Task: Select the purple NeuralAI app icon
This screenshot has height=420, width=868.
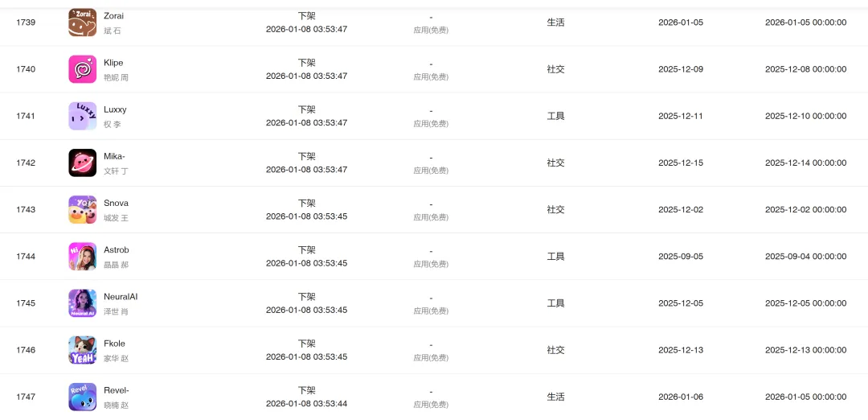Action: click(x=83, y=303)
